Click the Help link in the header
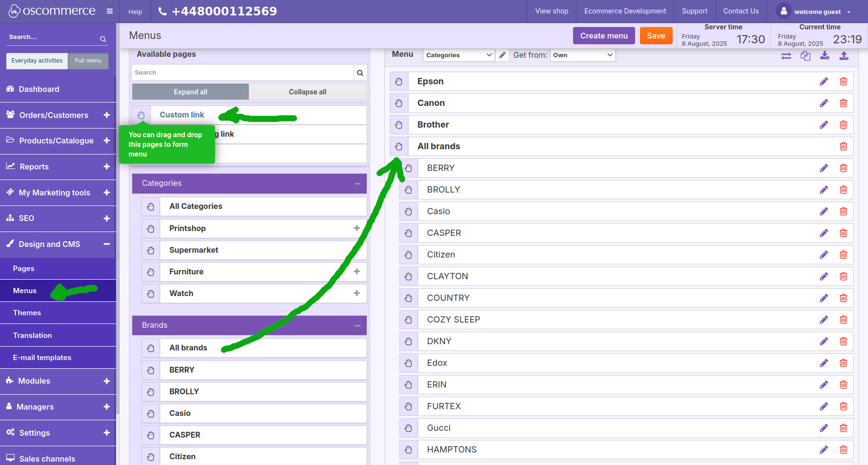This screenshot has width=868, height=465. click(x=135, y=12)
